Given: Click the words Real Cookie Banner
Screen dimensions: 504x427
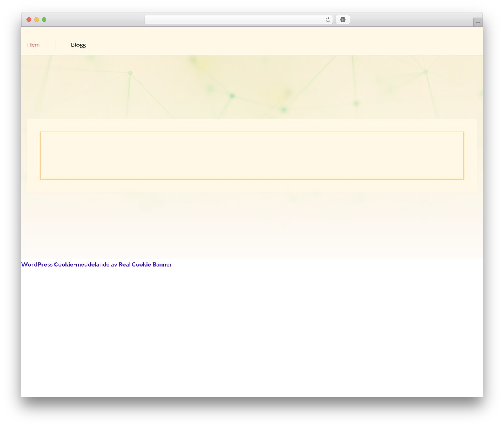Looking at the screenshot, I should (x=145, y=264).
